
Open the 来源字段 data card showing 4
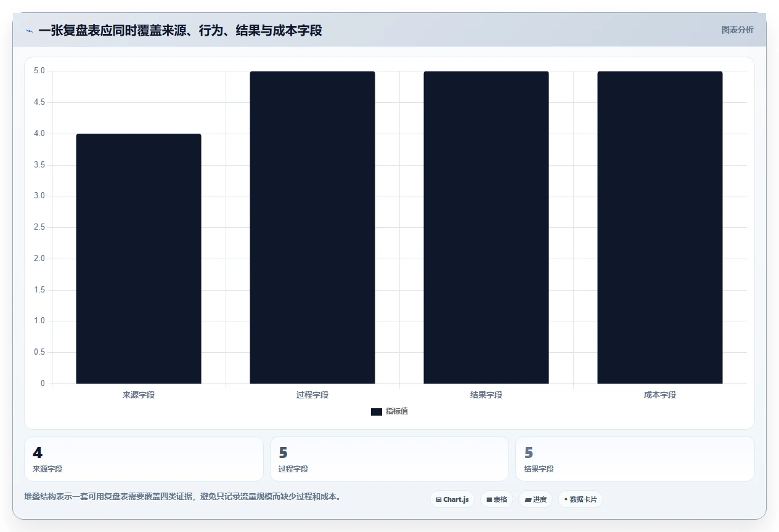[x=144, y=459]
